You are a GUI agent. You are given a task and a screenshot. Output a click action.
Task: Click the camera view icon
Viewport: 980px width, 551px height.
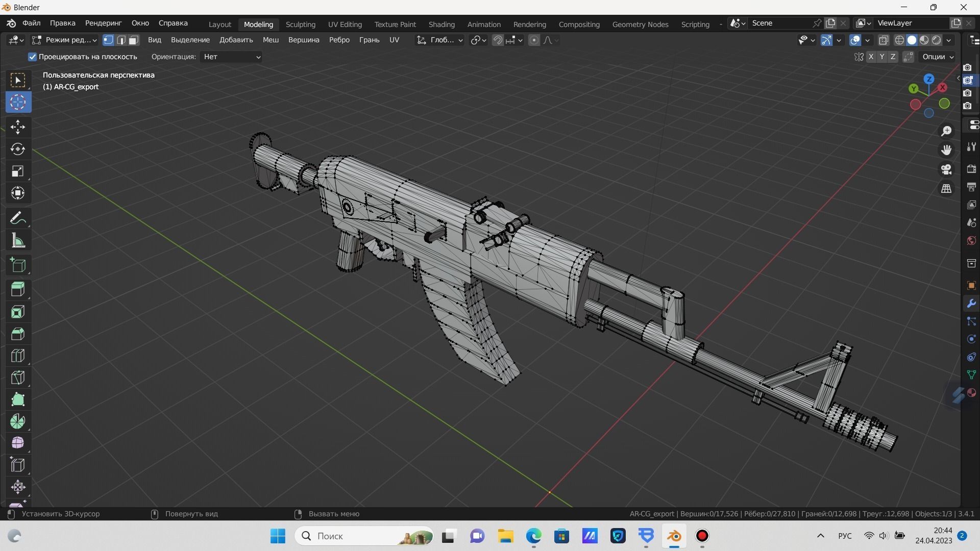point(946,169)
